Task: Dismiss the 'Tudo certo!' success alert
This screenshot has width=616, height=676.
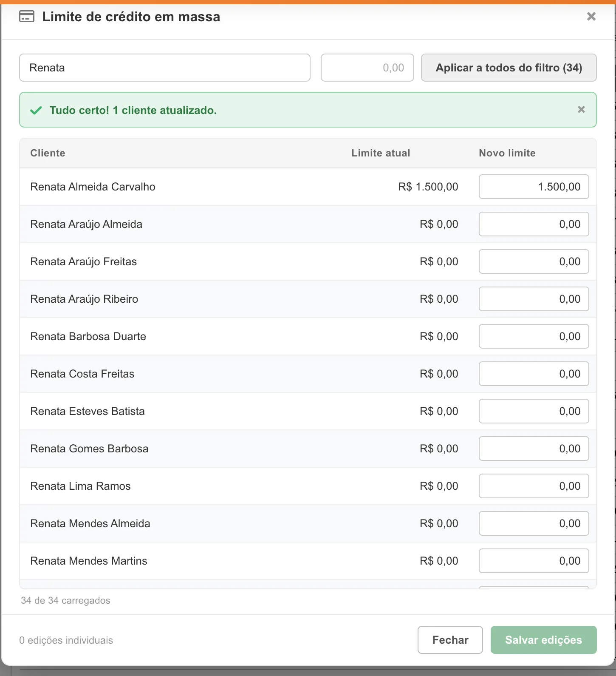Action: coord(581,110)
